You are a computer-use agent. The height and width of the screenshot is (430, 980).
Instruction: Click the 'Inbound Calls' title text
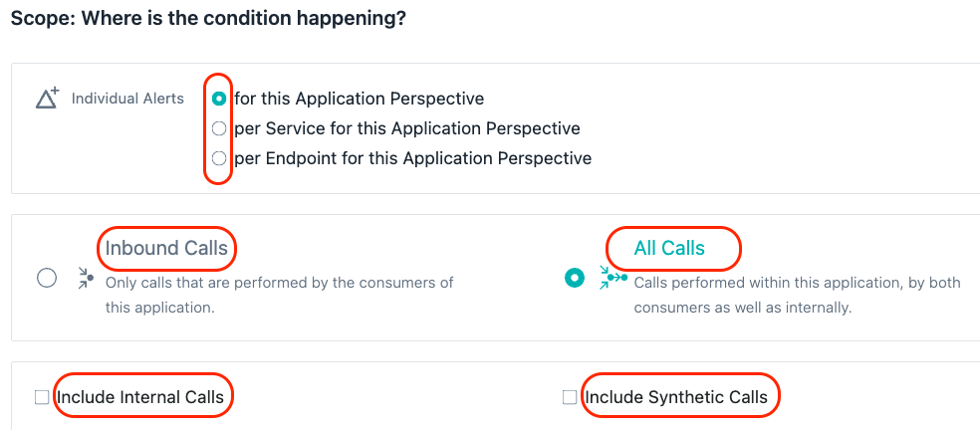click(166, 248)
